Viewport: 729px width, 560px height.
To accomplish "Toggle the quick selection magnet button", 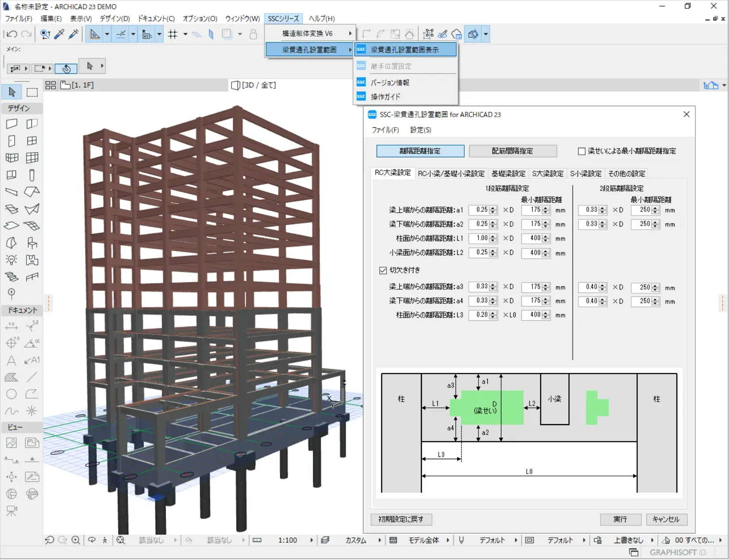I will (66, 68).
